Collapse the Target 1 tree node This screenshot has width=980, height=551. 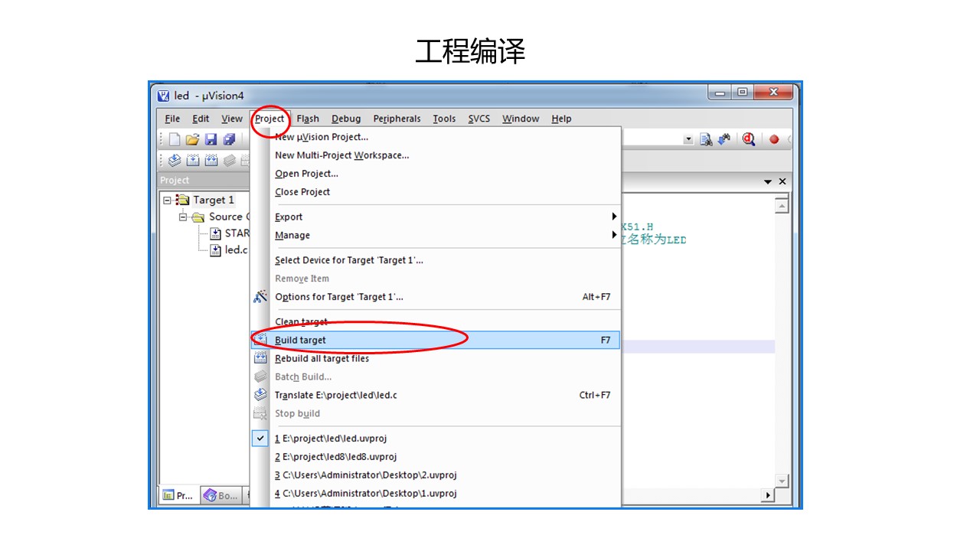[168, 200]
